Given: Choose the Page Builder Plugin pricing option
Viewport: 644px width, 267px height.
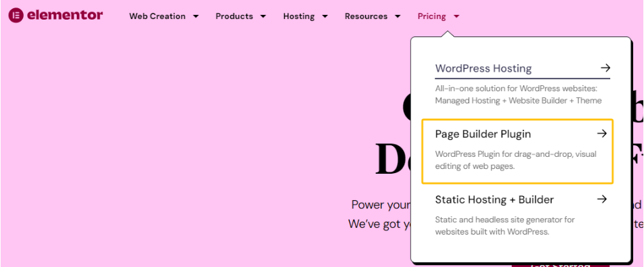Looking at the screenshot, I should [517, 151].
